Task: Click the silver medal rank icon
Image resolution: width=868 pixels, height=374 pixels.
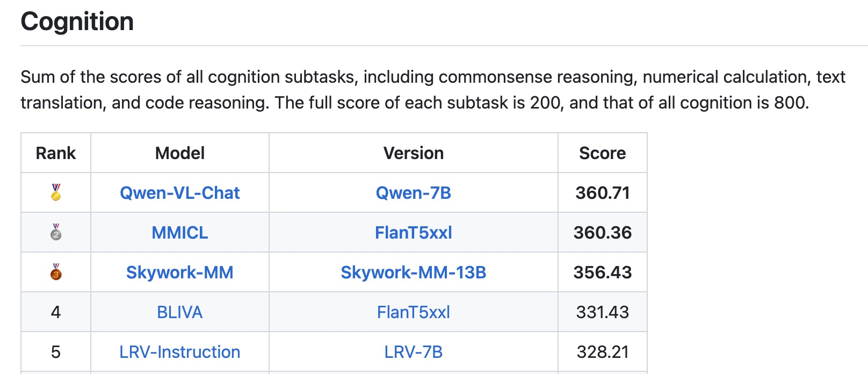Action: click(56, 232)
